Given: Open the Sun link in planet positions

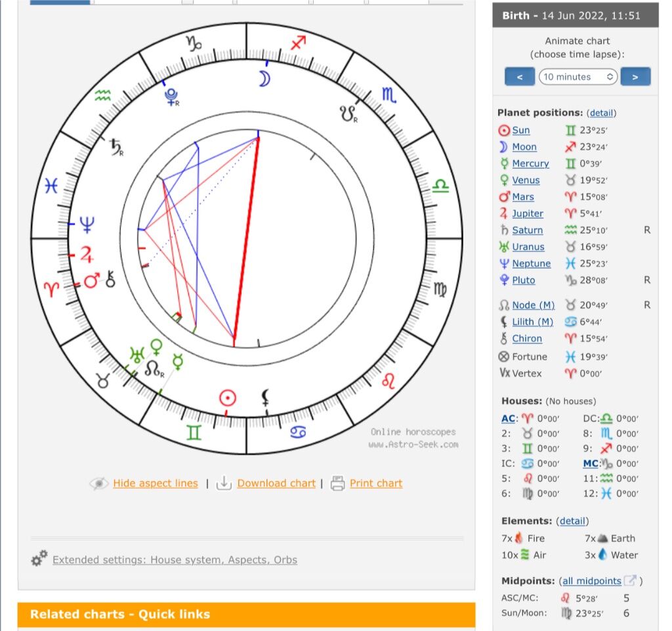Looking at the screenshot, I should click(521, 130).
